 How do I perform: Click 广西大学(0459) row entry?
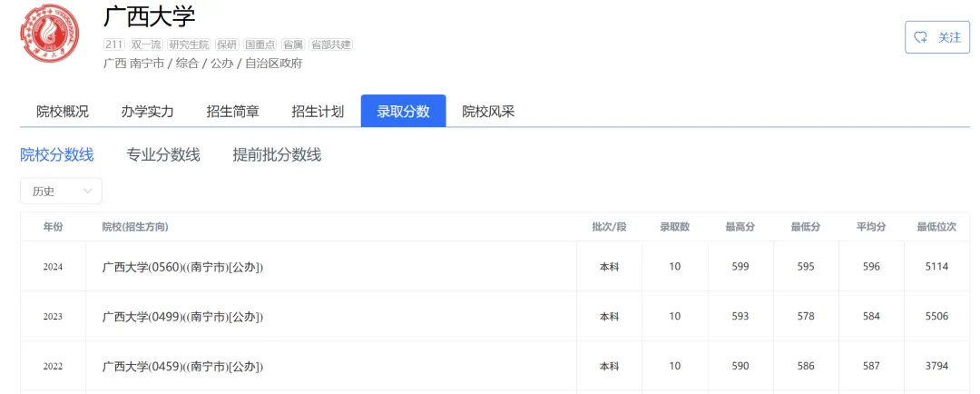click(x=183, y=367)
